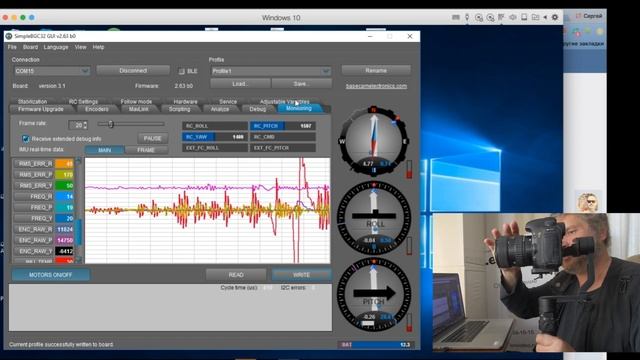Image resolution: width=640 pixels, height=360 pixels.
Task: Switch to the Scripting tab
Action: coord(180,109)
